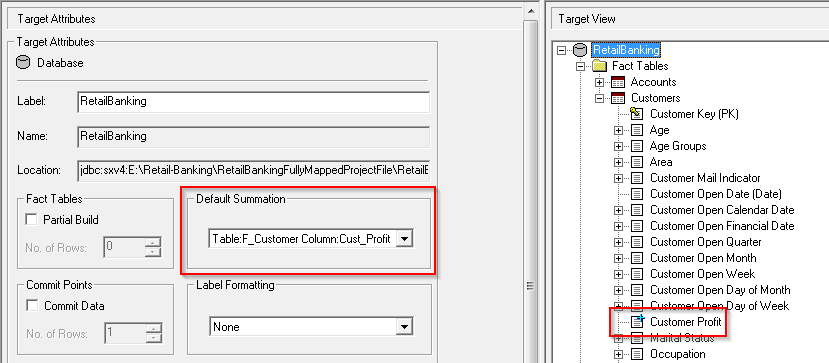Open the Default Summation dropdown
Image resolution: width=829 pixels, height=363 pixels.
(404, 239)
